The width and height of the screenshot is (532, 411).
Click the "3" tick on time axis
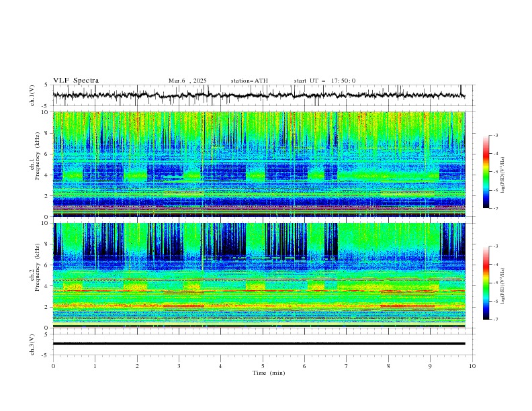pyautogui.click(x=179, y=366)
